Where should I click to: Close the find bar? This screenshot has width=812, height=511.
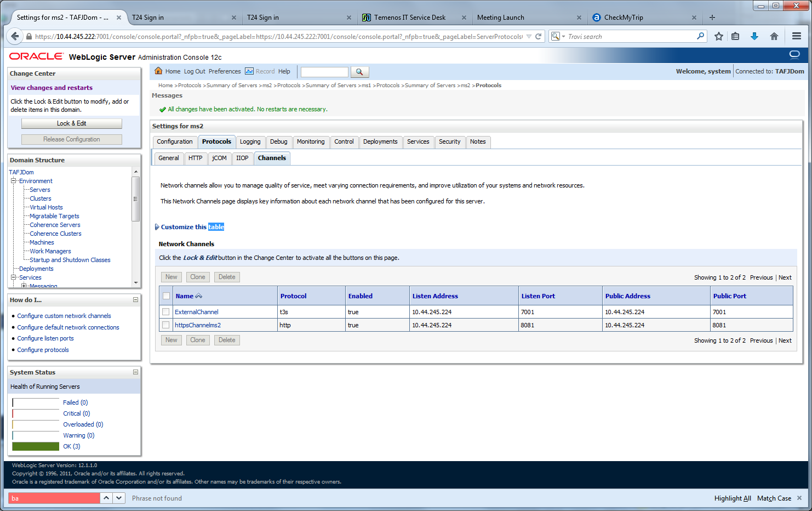[799, 498]
